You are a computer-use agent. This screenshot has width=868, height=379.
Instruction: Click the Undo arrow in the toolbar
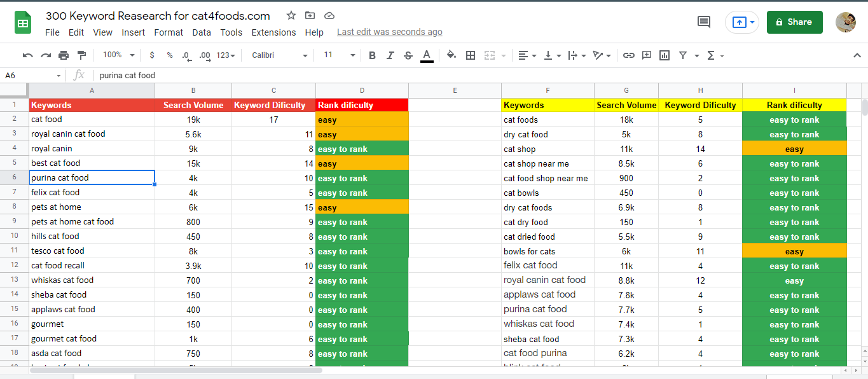(28, 55)
